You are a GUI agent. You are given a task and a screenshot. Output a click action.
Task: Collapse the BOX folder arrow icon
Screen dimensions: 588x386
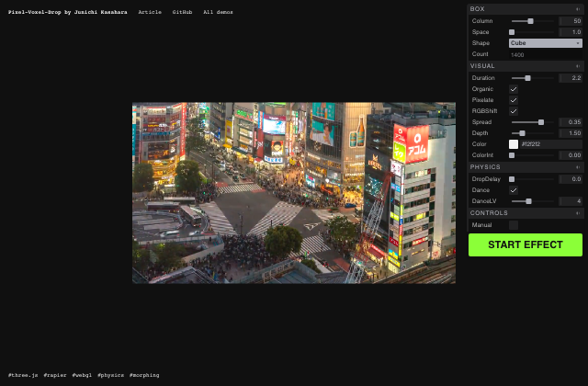[578, 9]
